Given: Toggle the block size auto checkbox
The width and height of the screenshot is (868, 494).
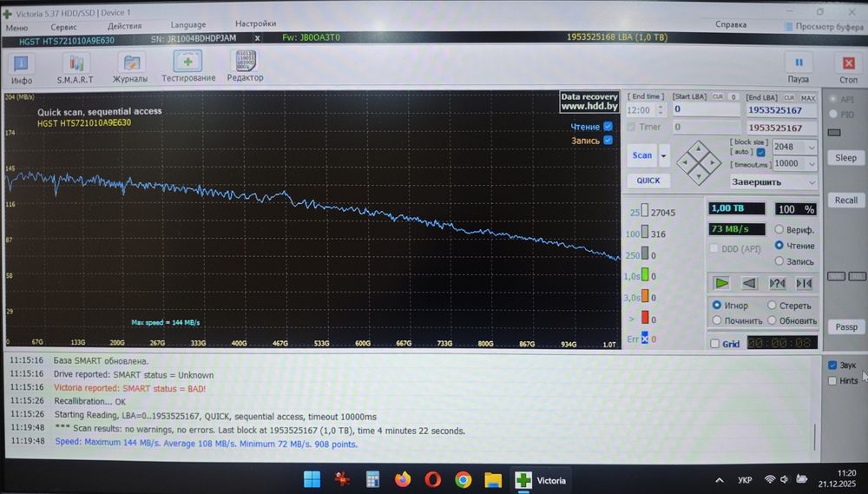Looking at the screenshot, I should (x=760, y=152).
